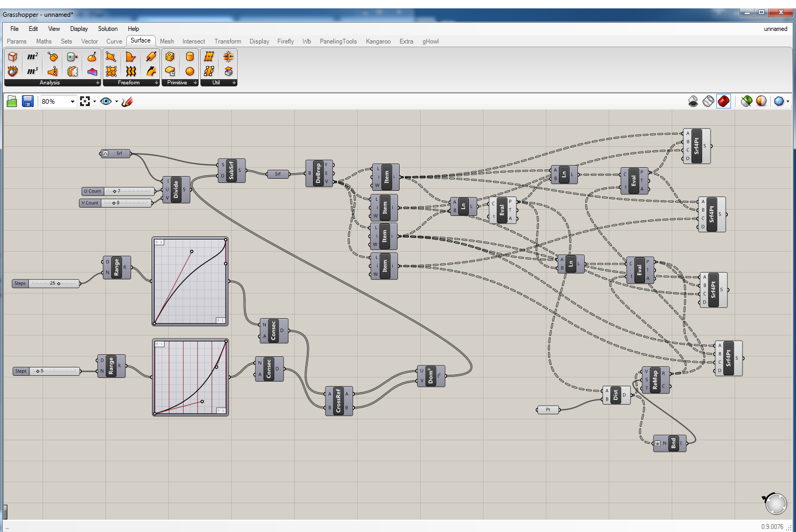
Task: Open the Solution menu
Action: coord(107,29)
